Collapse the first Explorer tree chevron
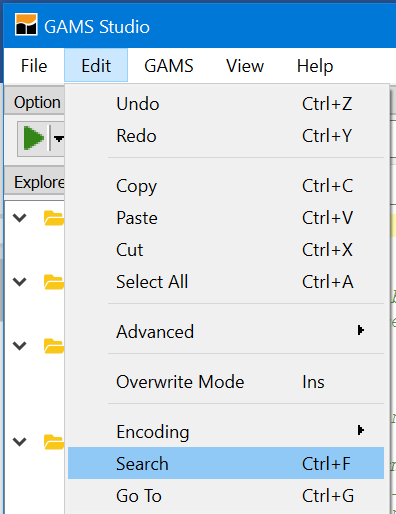Screen dimensions: 396x514 click(x=19, y=218)
